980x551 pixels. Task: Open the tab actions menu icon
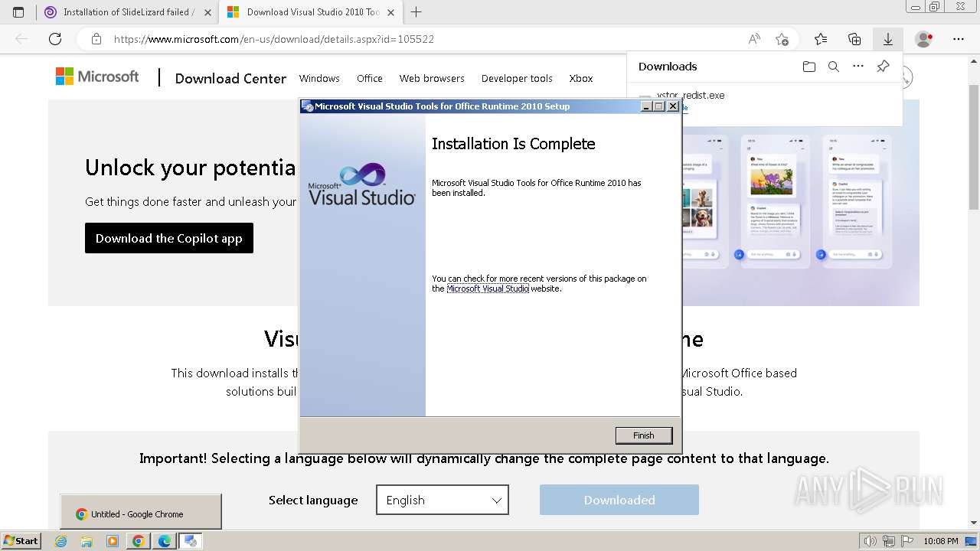[x=18, y=12]
